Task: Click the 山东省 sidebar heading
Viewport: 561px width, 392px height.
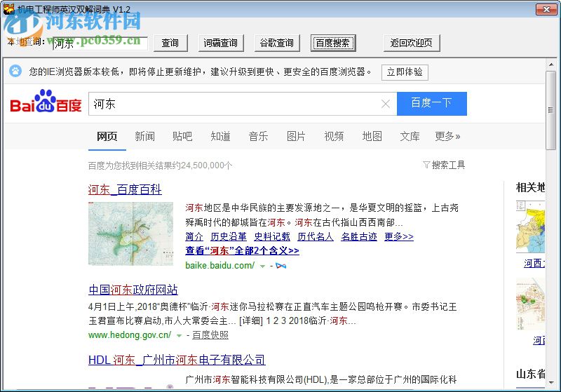Action: click(531, 374)
